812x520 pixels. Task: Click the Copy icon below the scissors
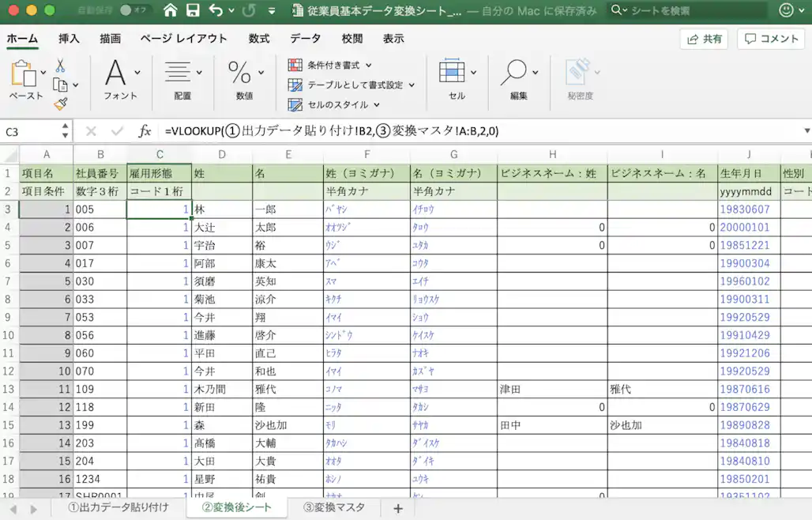coord(61,85)
